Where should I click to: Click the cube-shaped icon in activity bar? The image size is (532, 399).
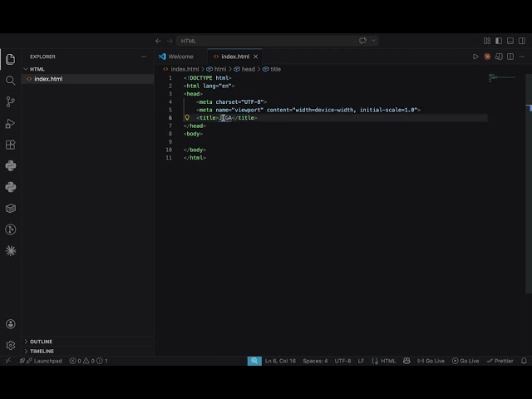coord(11,209)
